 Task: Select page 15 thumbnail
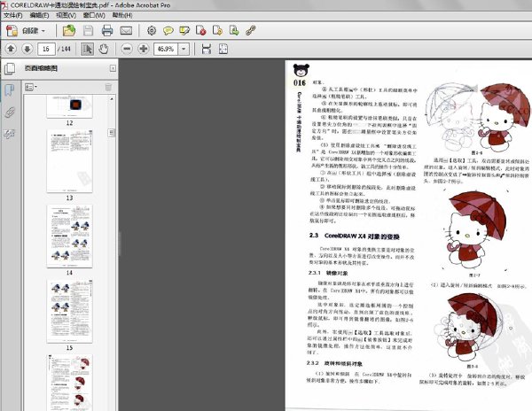coord(69,312)
